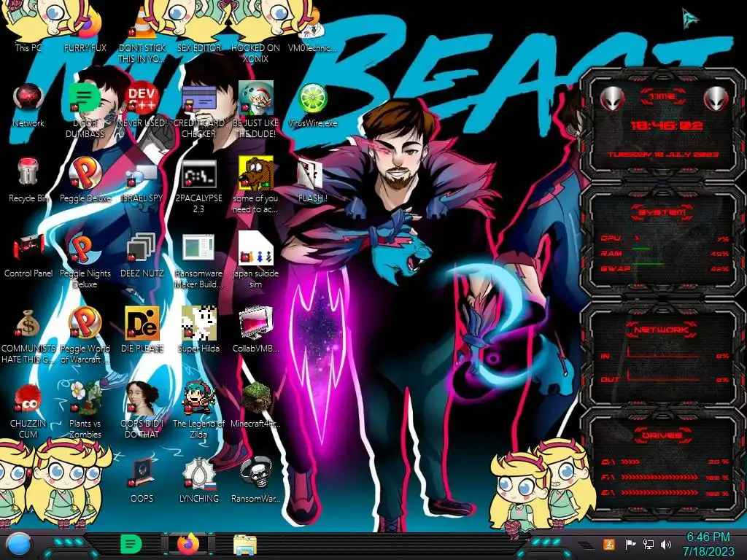This screenshot has width=747, height=560.
Task: Select the japan suicide sim icon
Action: 255,261
